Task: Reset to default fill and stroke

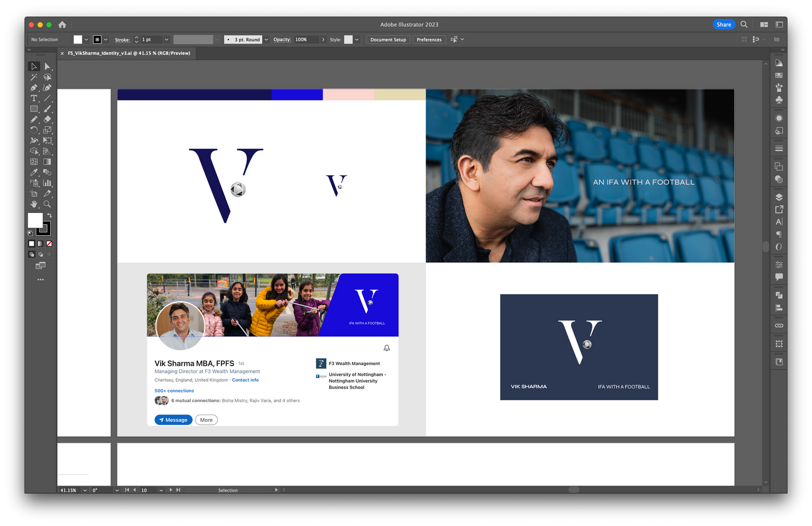Action: (30, 233)
